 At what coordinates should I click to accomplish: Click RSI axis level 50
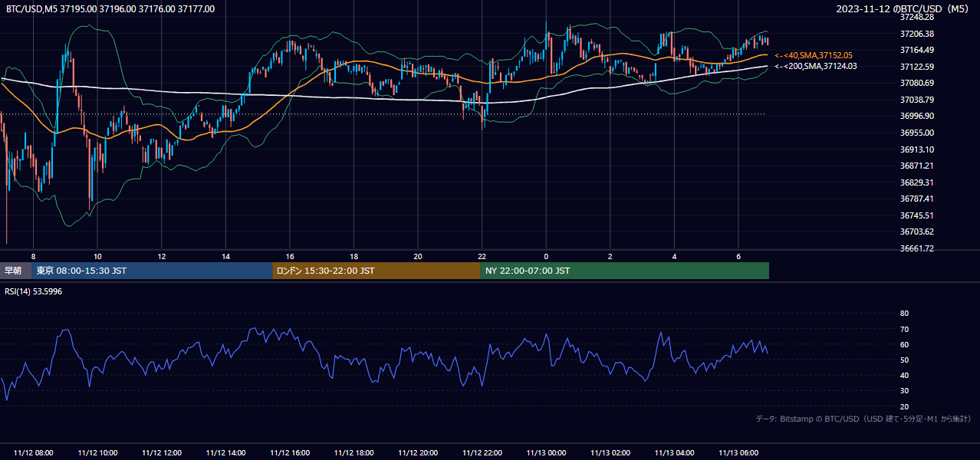904,360
